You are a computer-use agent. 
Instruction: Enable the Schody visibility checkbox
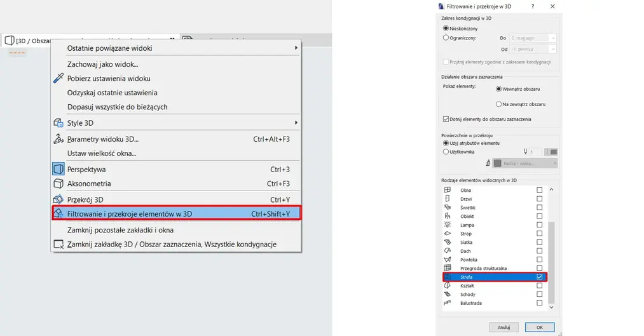[x=539, y=294]
